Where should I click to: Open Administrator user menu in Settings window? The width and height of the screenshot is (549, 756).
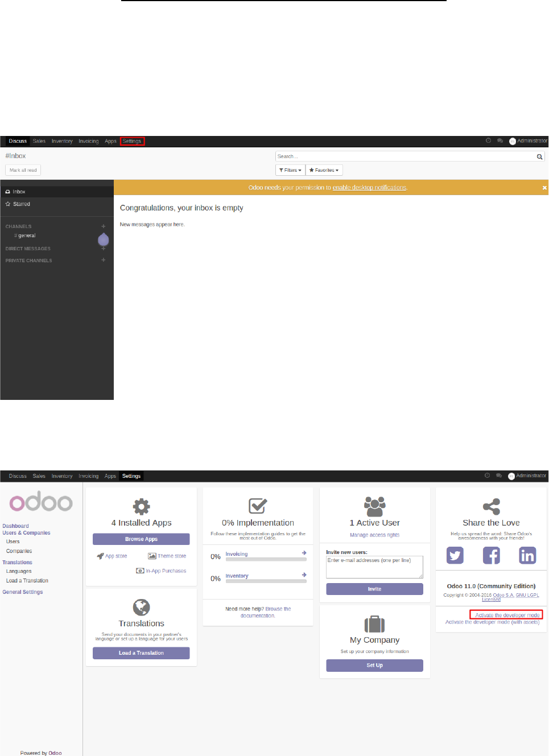coord(527,476)
